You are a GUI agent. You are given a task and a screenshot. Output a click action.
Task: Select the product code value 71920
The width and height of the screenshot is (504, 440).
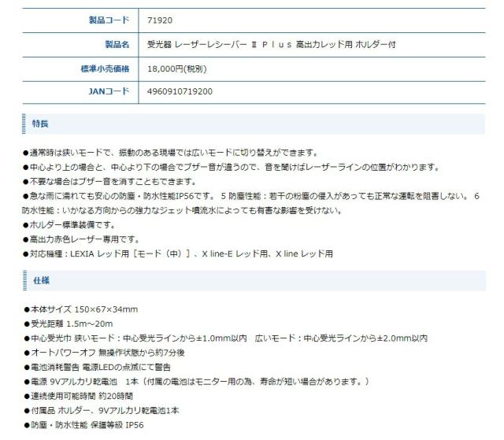[x=160, y=20]
